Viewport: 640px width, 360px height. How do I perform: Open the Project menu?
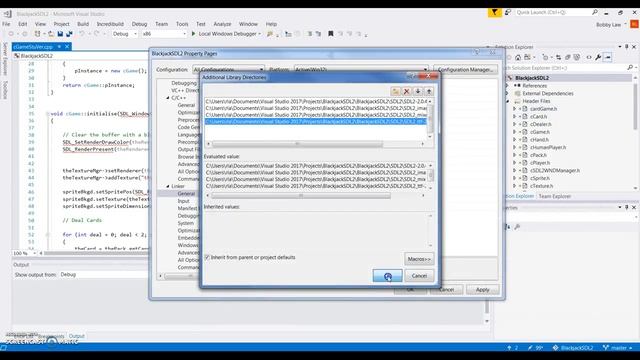(61, 24)
